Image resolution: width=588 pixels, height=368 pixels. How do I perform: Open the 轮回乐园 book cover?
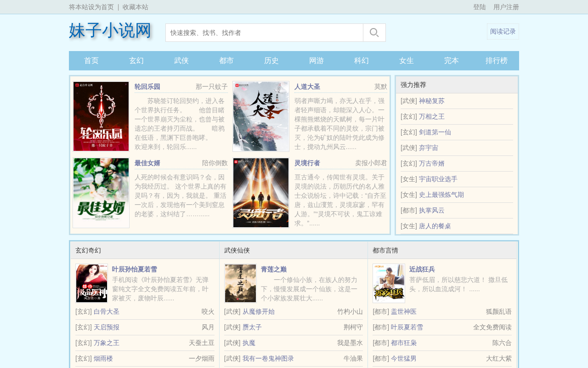(101, 116)
